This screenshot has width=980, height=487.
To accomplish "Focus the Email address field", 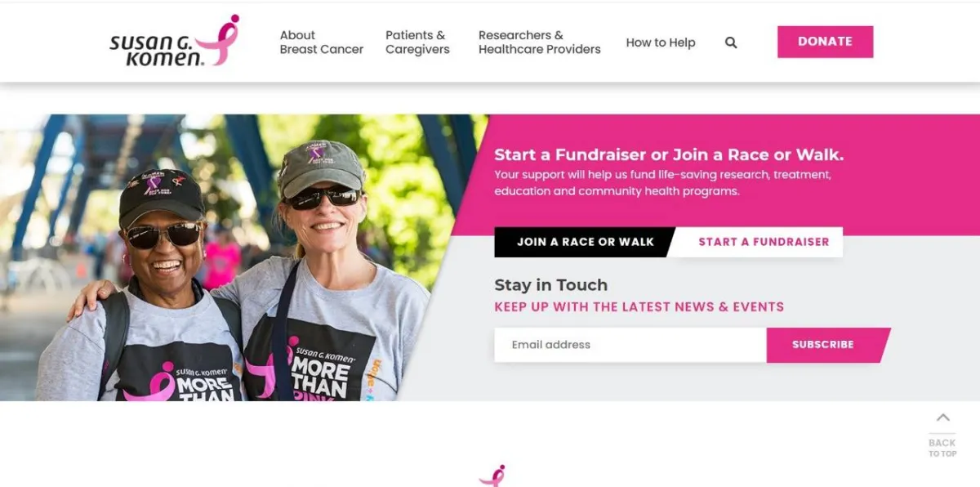I will [x=630, y=345].
